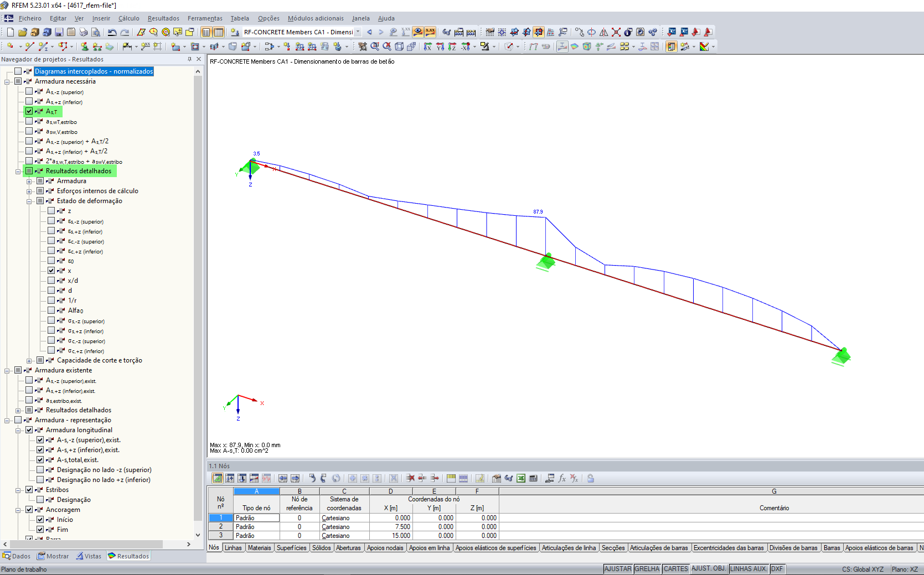Click the fx formula icon in table toolbar
The image size is (924, 575).
(562, 478)
